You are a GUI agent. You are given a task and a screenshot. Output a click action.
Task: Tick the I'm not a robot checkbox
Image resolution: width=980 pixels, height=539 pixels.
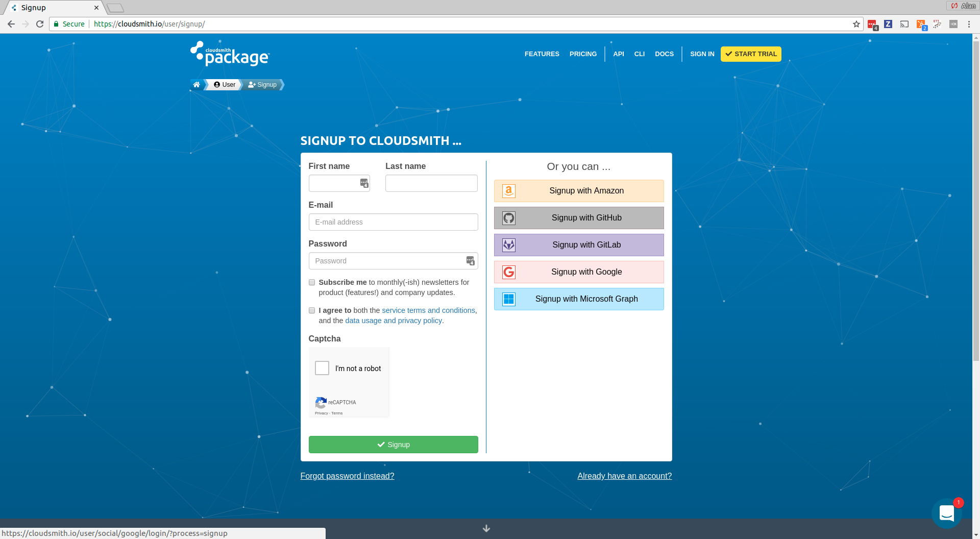(322, 368)
